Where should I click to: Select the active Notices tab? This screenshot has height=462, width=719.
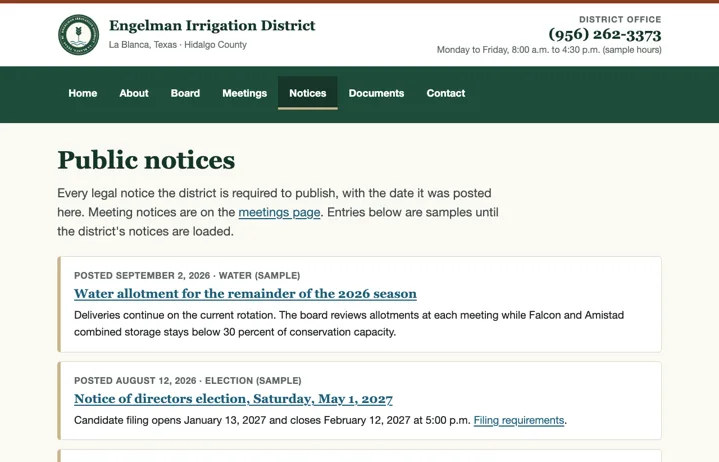[x=308, y=93]
